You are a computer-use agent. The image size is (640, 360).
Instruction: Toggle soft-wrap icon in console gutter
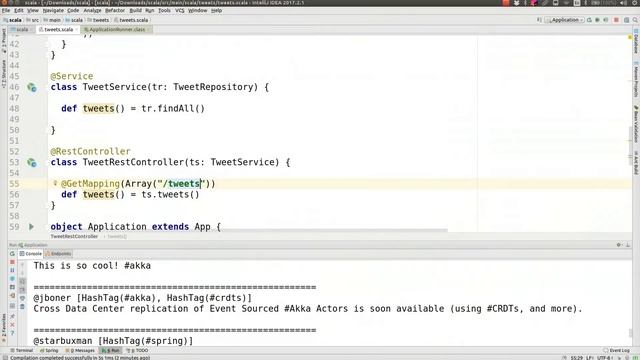[22, 282]
